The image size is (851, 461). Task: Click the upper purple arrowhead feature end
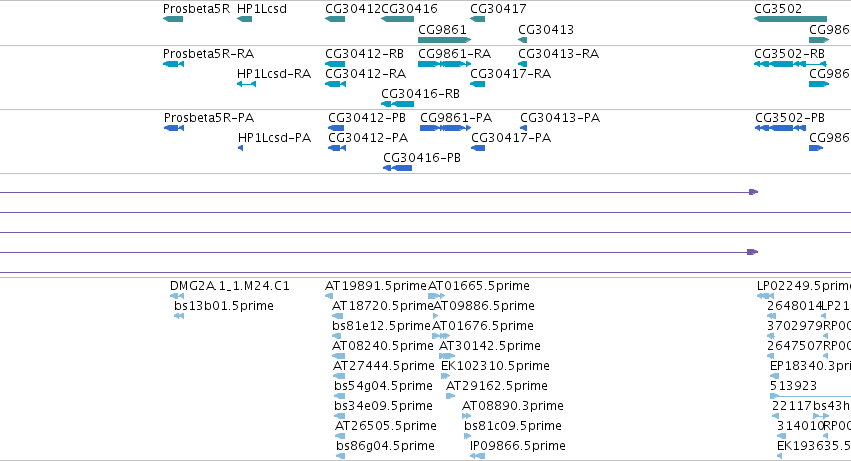click(x=754, y=192)
